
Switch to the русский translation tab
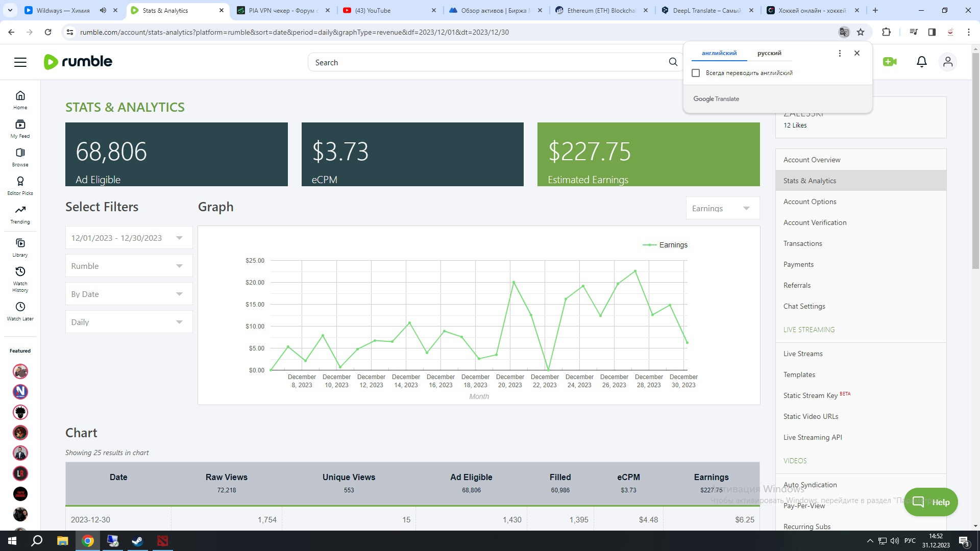[x=769, y=53]
